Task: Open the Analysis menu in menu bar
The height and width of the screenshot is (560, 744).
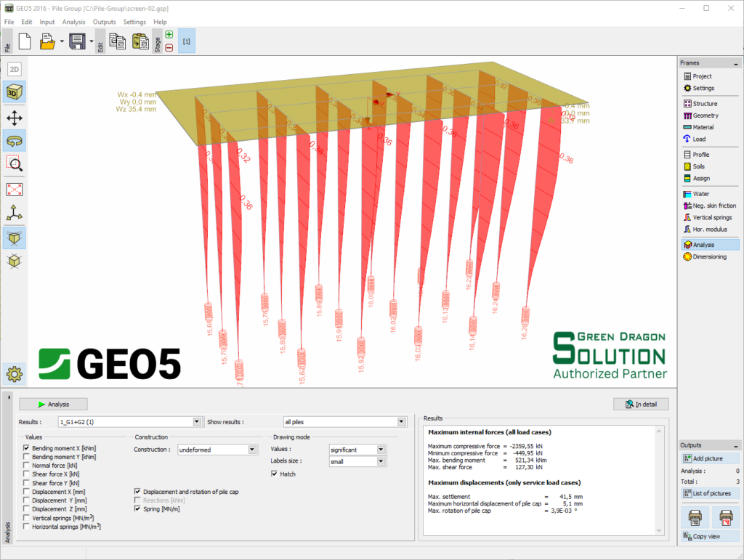Action: point(73,22)
